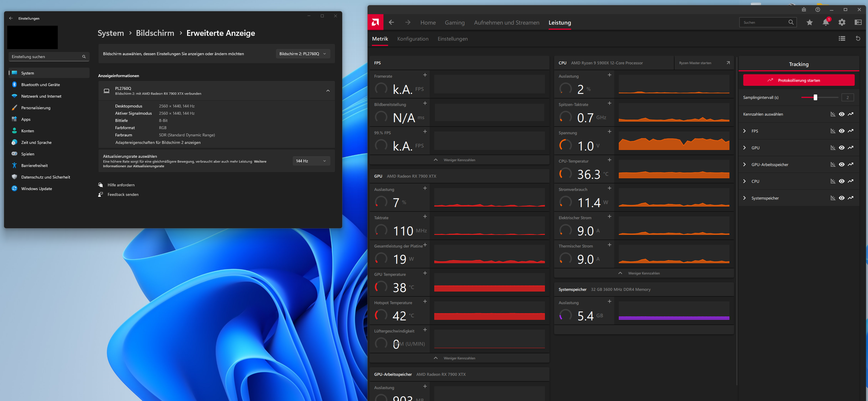
Task: Click the Samplingintervall slider handle
Action: [x=815, y=97]
